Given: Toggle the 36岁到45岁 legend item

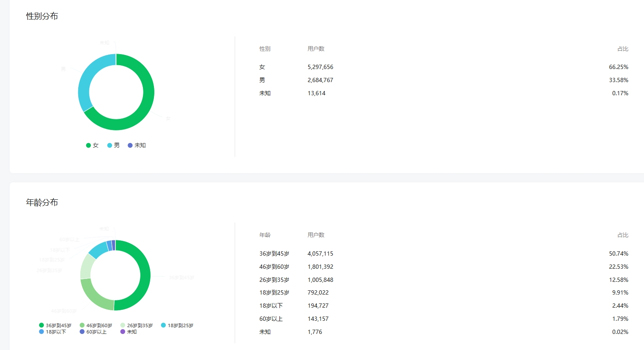Looking at the screenshot, I should coord(55,325).
